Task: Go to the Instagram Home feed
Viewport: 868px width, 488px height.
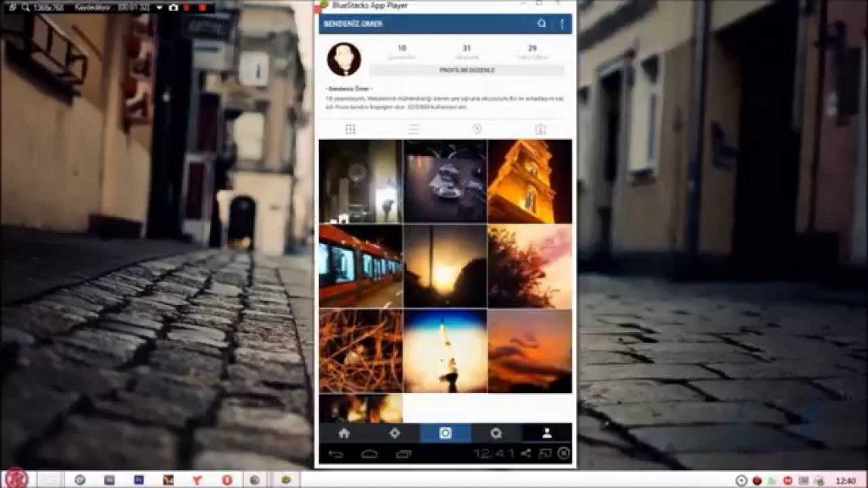Action: pyautogui.click(x=342, y=432)
